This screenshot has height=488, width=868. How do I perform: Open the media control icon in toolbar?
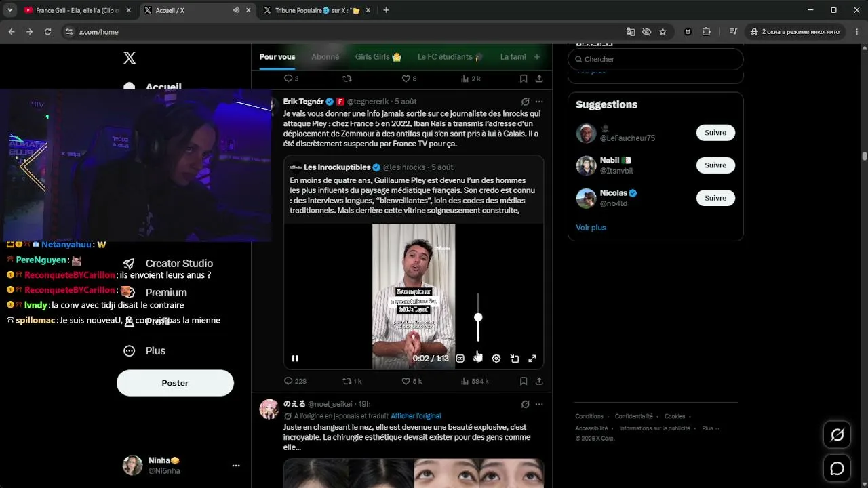pyautogui.click(x=733, y=32)
